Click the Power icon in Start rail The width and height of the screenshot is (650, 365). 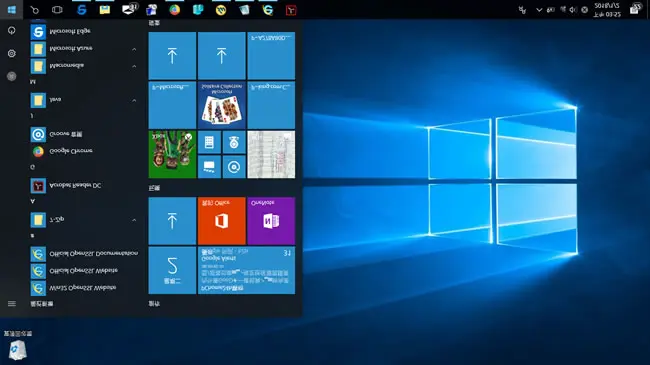tap(12, 31)
